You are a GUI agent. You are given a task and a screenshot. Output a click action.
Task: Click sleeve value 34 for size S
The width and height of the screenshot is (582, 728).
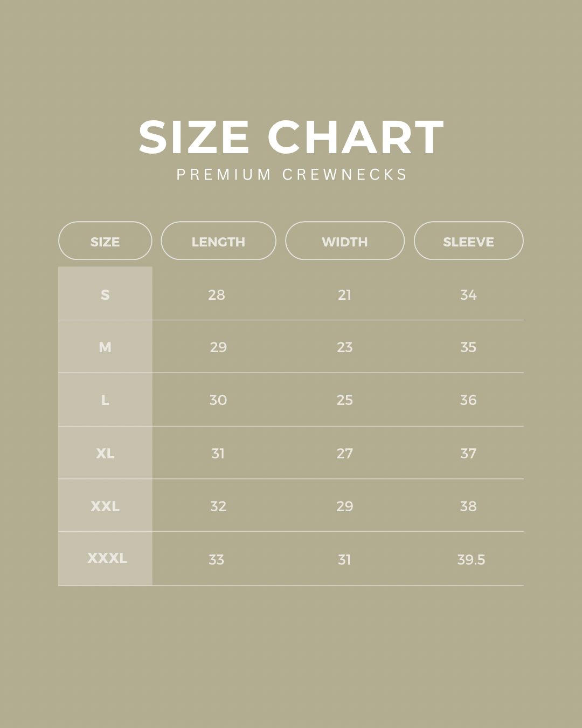pos(468,295)
